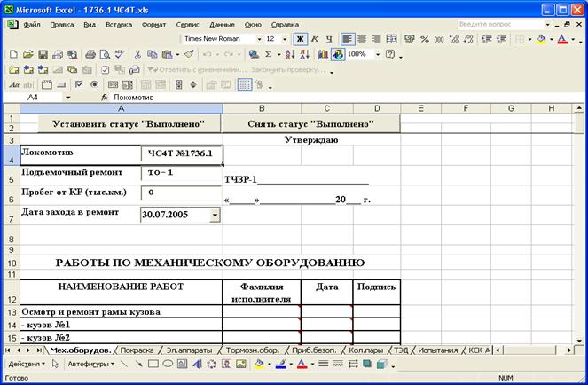Click the fill color bucket on formatting toolbar
The height and width of the screenshot is (385, 588).
[542, 39]
